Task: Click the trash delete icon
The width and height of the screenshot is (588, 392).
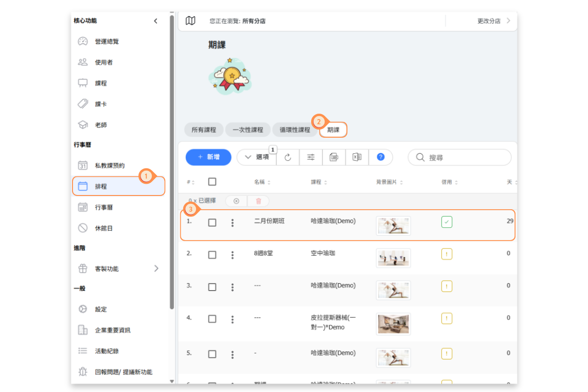Action: pyautogui.click(x=259, y=201)
